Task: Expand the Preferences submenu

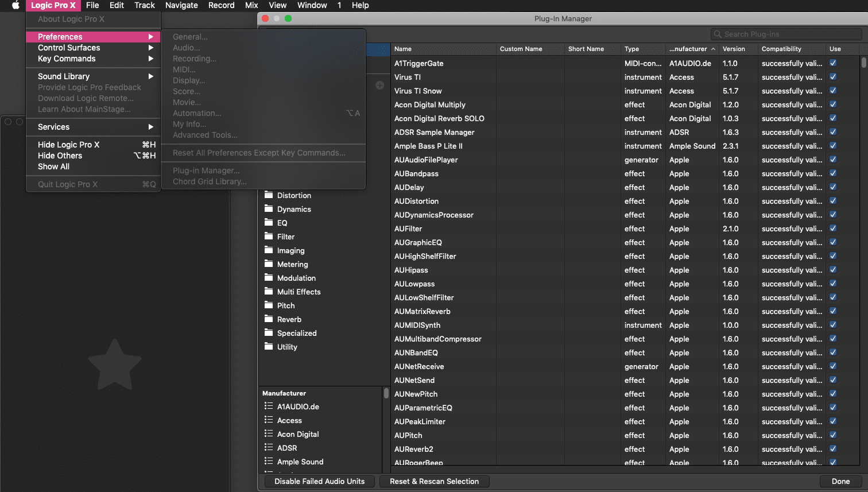Action: 93,37
